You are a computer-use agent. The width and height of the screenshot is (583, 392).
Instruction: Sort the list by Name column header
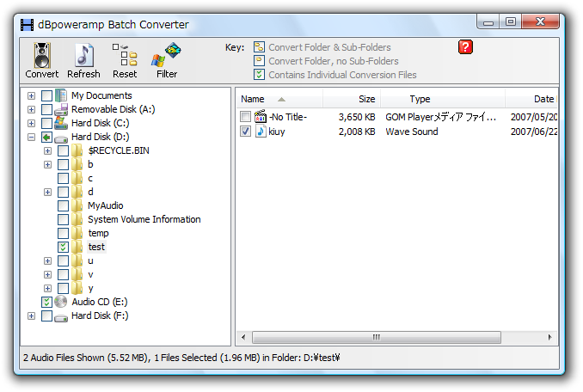[279, 99]
